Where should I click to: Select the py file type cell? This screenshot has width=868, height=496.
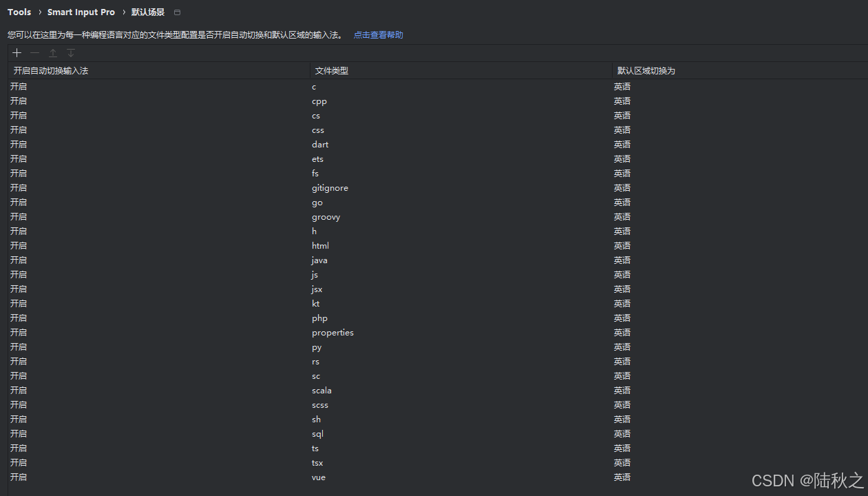[x=317, y=347]
